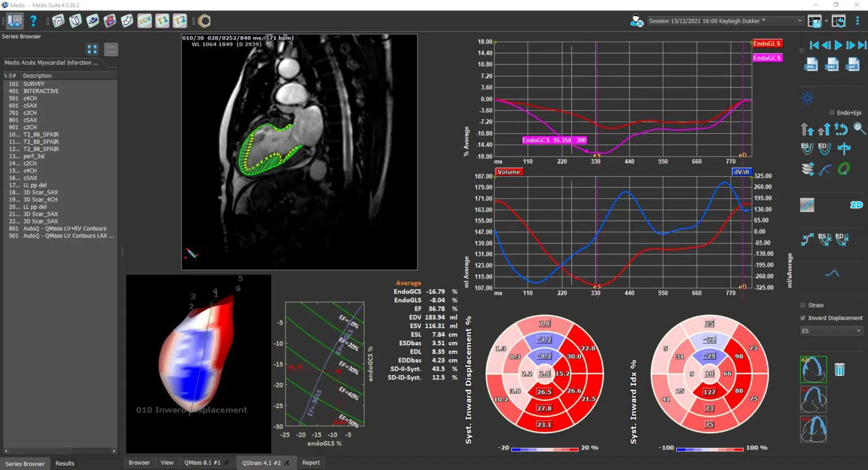Launch the T1 mapping app icon
Viewport: 868px width, 470px height.
[x=162, y=21]
